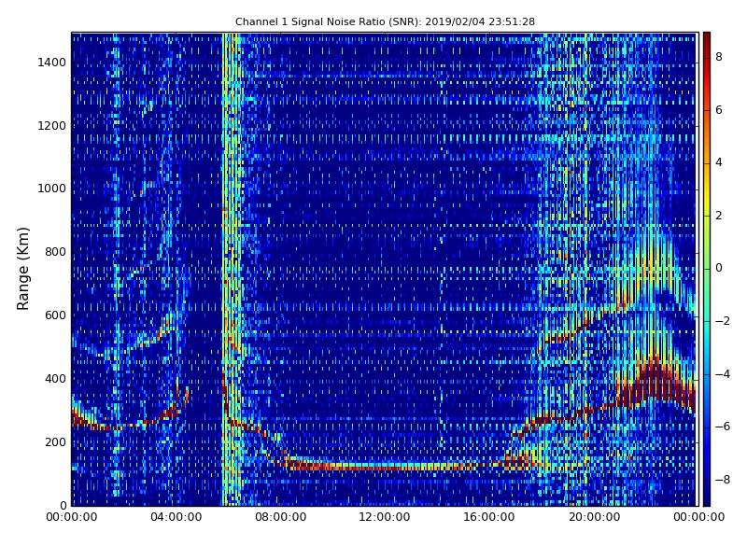Image resolution: width=747 pixels, height=560 pixels.
Task: Click the colorbar label 4
Action: (x=719, y=162)
